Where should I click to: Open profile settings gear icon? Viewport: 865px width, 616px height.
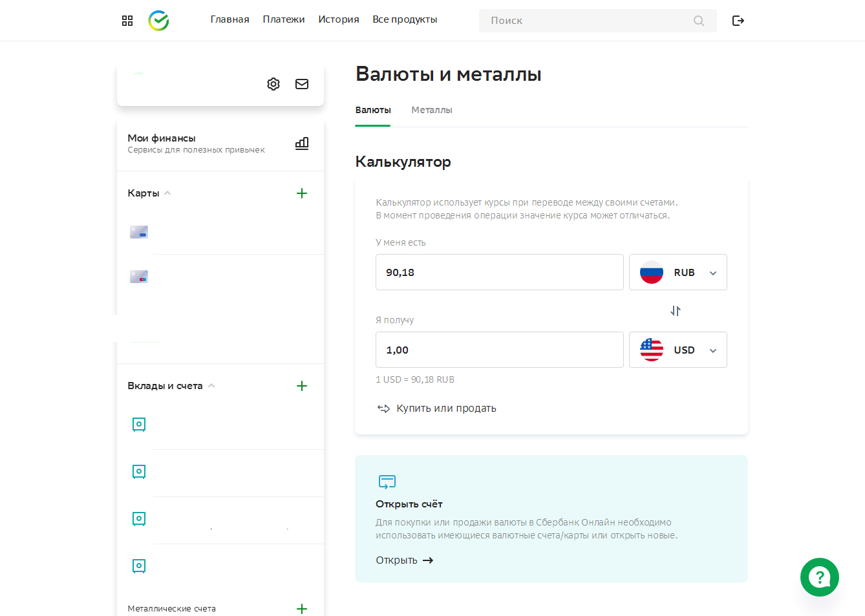273,84
